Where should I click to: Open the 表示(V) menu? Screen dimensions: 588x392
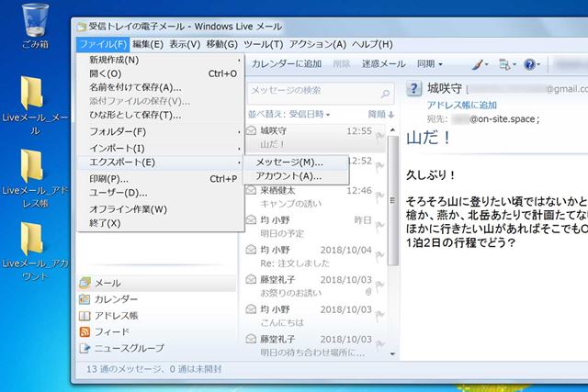point(185,44)
